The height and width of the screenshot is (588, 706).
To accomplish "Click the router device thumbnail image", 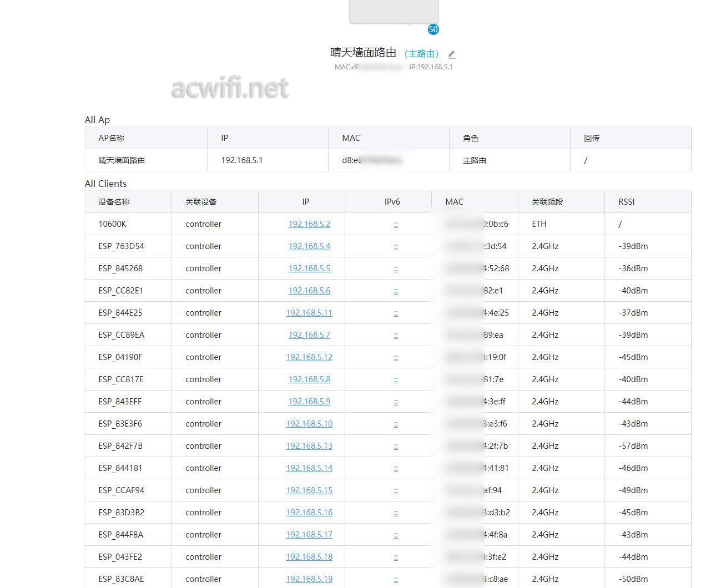I will pos(394,12).
